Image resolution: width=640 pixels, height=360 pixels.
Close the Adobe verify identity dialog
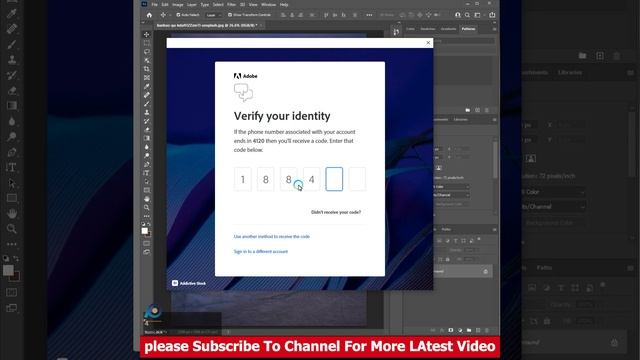click(428, 43)
